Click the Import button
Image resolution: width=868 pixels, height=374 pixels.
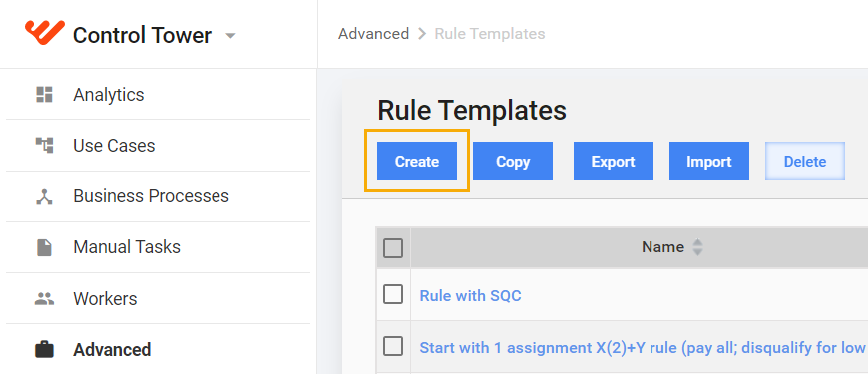tap(709, 161)
